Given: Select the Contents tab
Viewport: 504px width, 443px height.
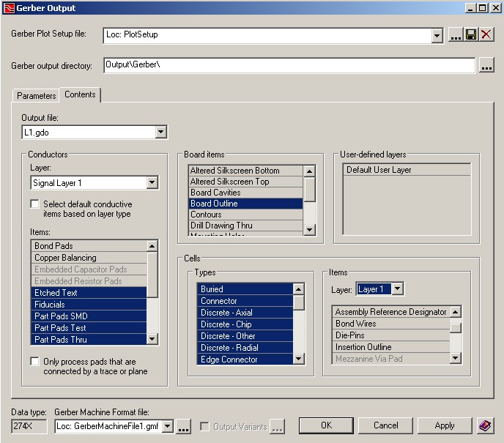Looking at the screenshot, I should [x=80, y=94].
